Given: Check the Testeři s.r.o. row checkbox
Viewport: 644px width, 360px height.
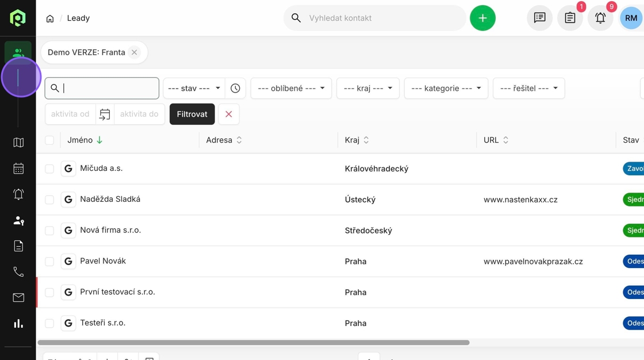Looking at the screenshot, I should coord(49,323).
